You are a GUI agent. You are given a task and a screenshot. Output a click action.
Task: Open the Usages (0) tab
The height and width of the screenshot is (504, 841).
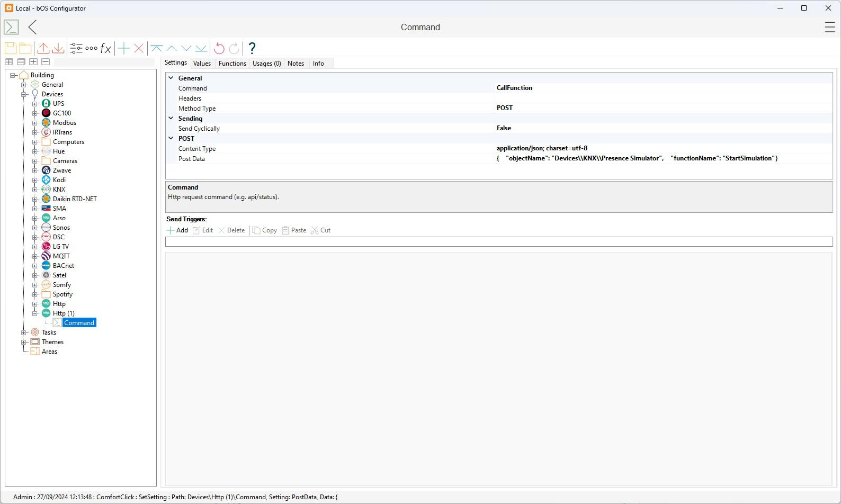click(x=267, y=64)
